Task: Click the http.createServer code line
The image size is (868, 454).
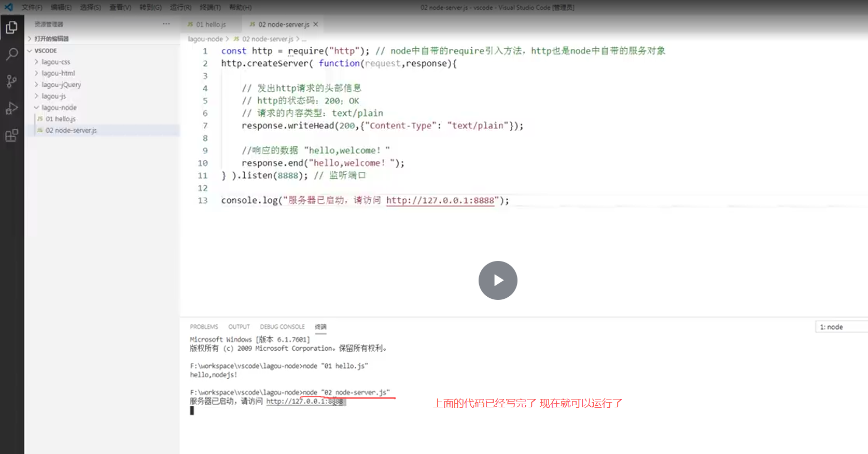Action: tap(339, 63)
